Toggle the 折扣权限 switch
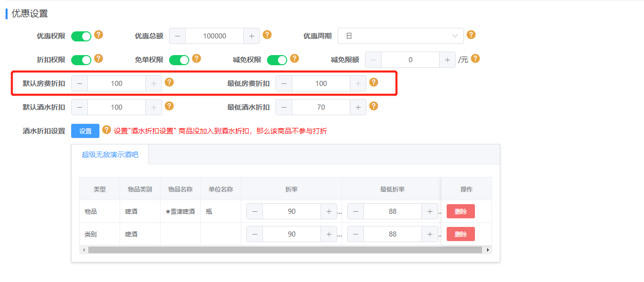Image resolution: width=644 pixels, height=282 pixels. 81,60
